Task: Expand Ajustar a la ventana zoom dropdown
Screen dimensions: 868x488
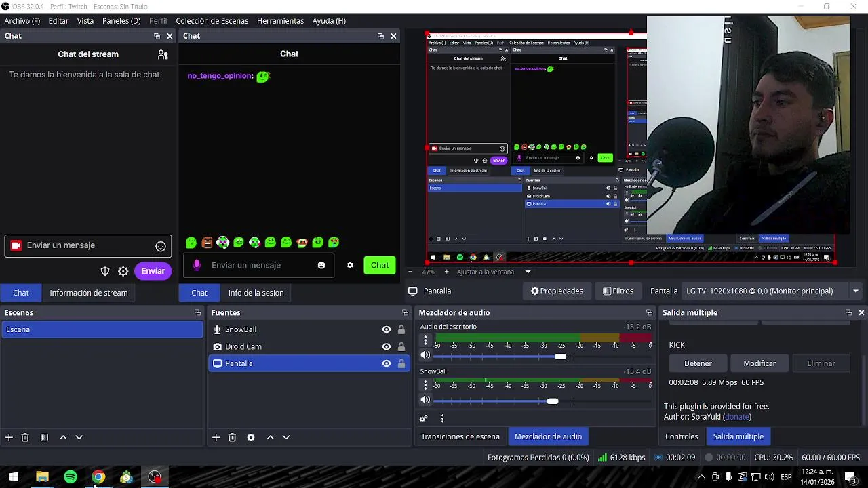Action: tap(528, 272)
